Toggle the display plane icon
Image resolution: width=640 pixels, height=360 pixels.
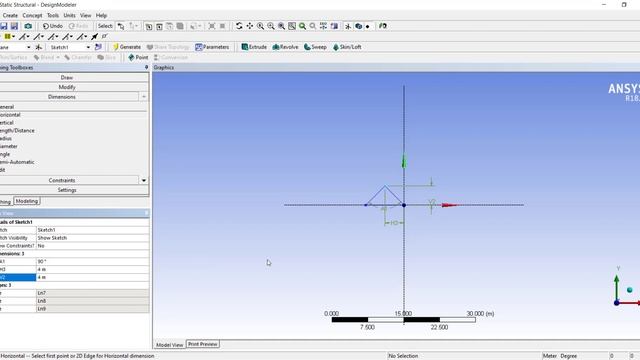(348, 26)
